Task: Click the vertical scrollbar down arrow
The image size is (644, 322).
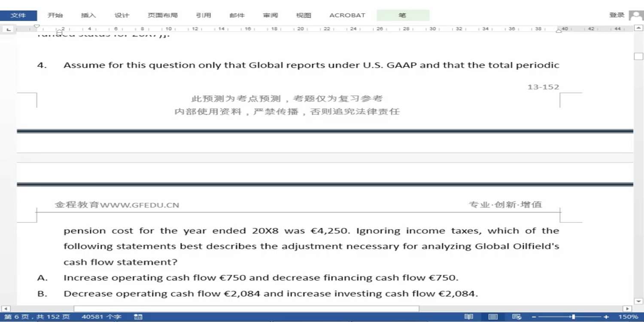Action: [x=638, y=301]
